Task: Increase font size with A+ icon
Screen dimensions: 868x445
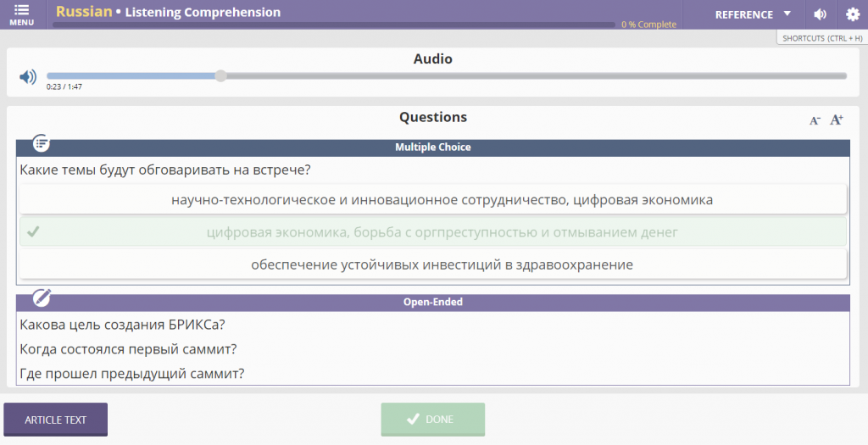Action: (837, 120)
